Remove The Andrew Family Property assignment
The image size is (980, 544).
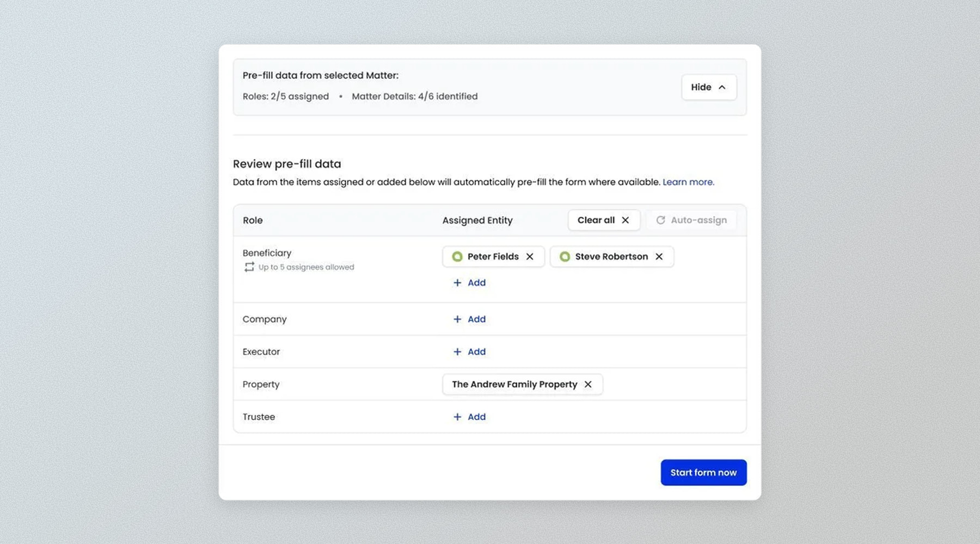tap(588, 385)
